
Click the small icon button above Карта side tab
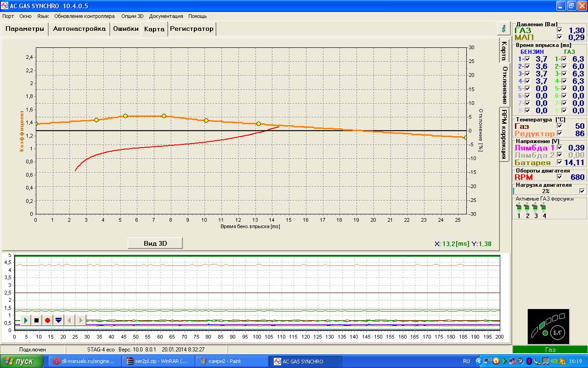coord(504,28)
